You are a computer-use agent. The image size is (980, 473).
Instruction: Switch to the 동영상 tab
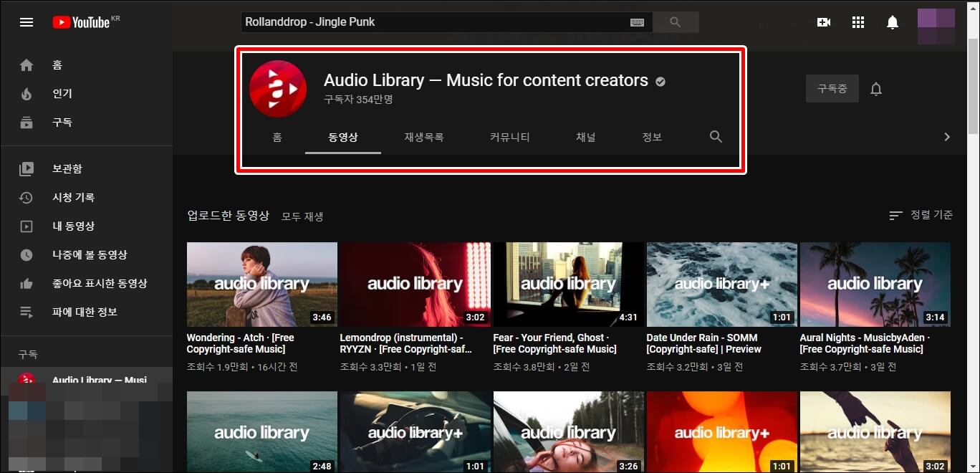[x=343, y=137]
